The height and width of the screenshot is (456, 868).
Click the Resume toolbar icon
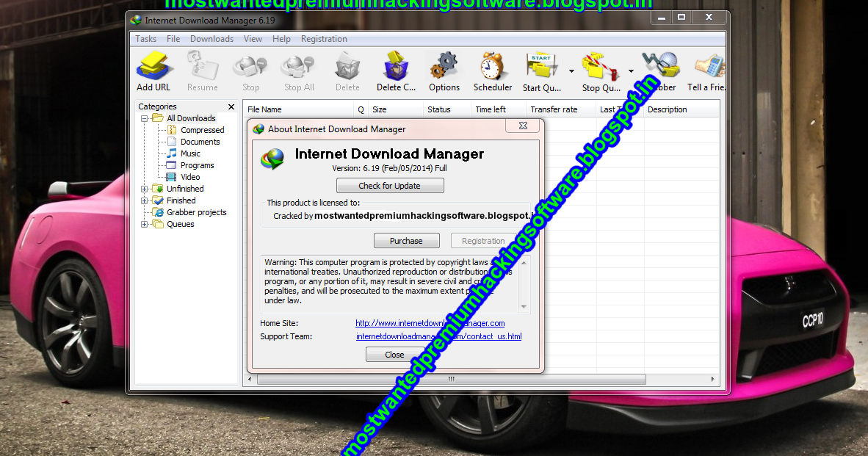click(202, 66)
